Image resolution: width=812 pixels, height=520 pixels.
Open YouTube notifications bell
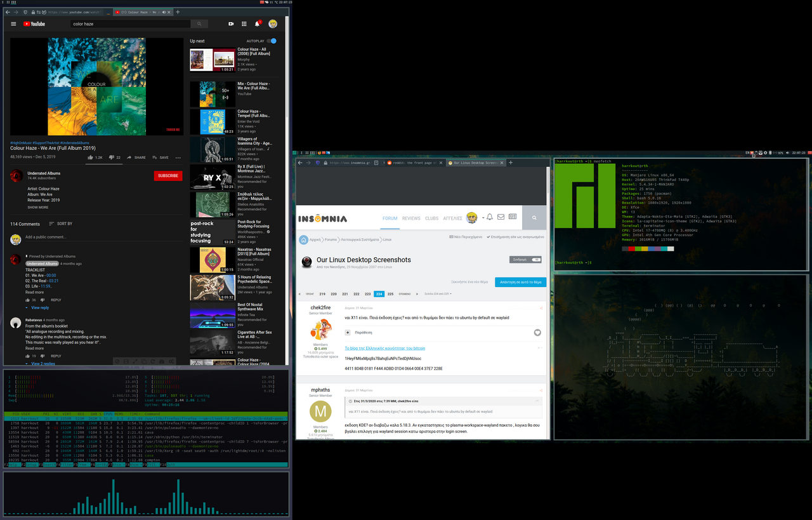(x=258, y=24)
